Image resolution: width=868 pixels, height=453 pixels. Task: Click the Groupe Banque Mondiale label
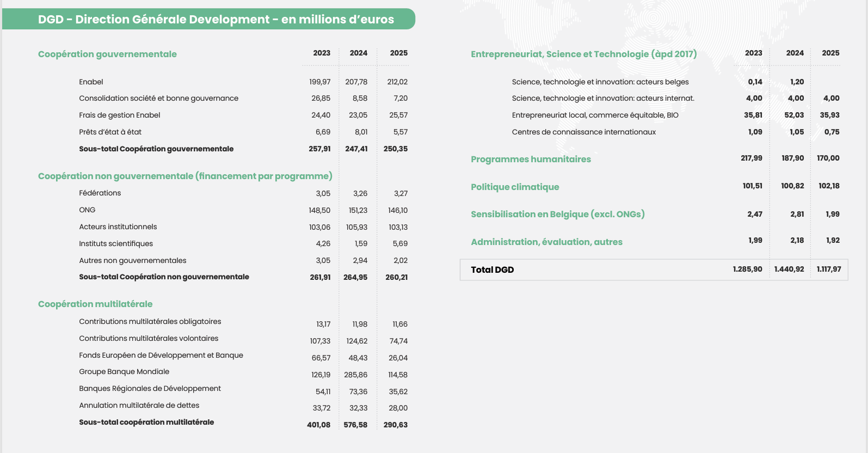(x=124, y=371)
